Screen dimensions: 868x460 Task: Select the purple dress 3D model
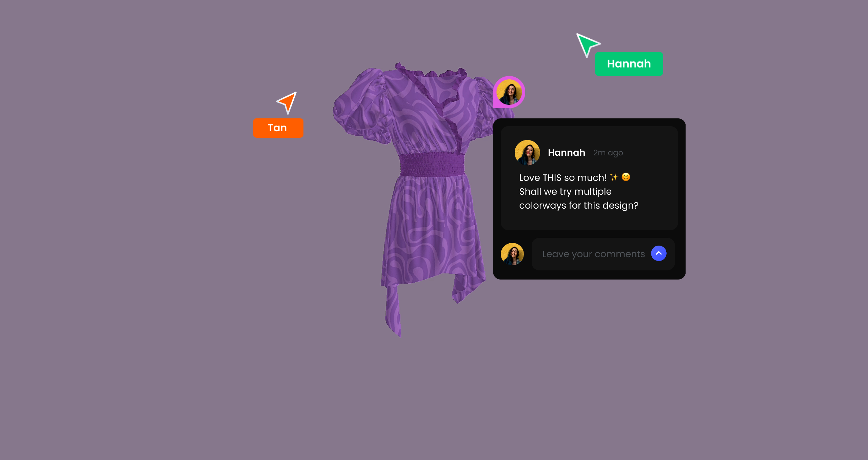(x=424, y=200)
